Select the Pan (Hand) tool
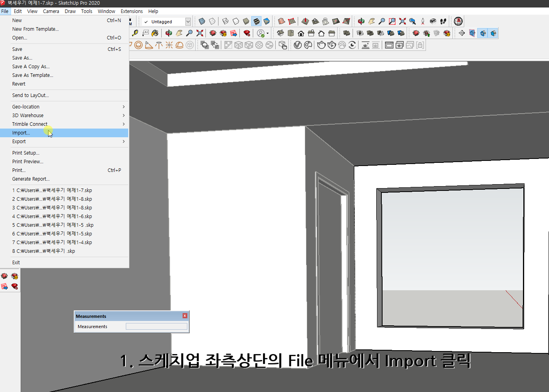Screen dimensions: 549x392 point(372,21)
